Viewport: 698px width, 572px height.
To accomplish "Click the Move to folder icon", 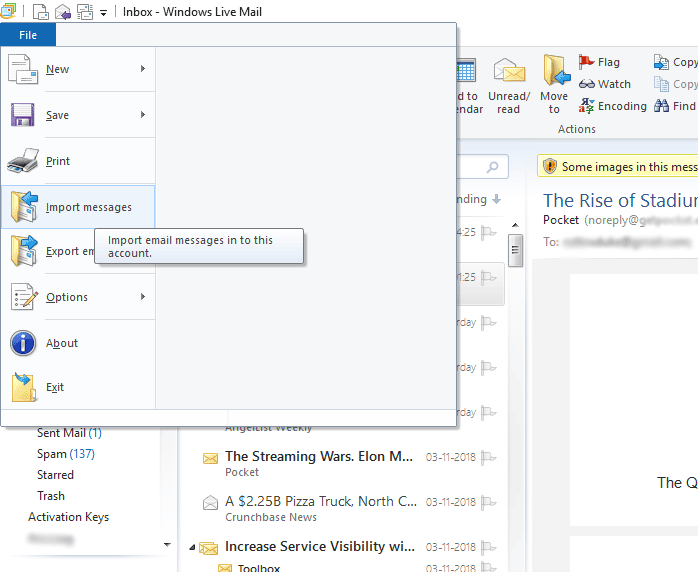I will pyautogui.click(x=556, y=70).
